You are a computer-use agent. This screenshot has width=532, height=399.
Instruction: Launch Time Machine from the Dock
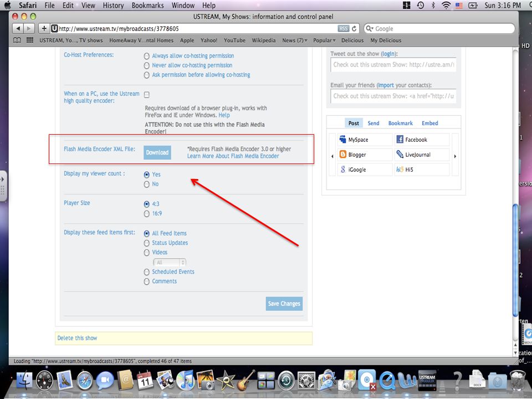point(286,380)
